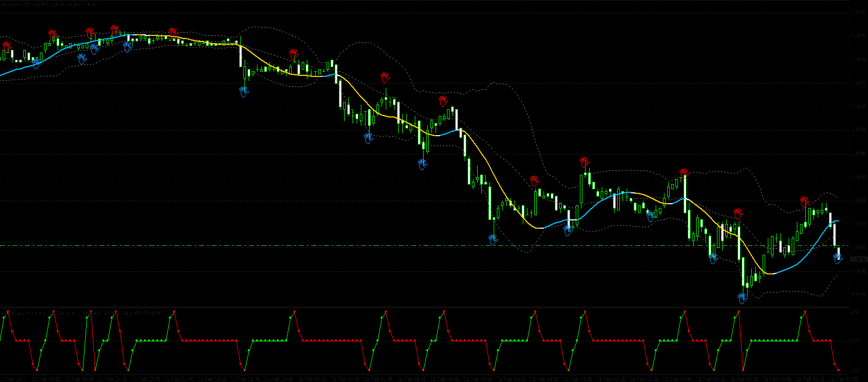
Task: Select the second red hand from the left
Action: point(52,34)
